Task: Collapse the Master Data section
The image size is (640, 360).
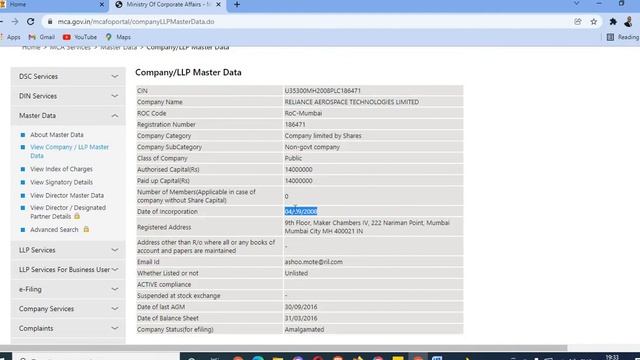Action: [68, 116]
